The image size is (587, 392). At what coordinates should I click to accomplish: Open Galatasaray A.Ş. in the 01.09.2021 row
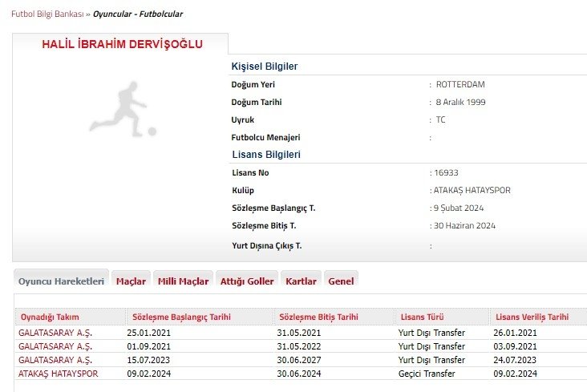(x=55, y=346)
